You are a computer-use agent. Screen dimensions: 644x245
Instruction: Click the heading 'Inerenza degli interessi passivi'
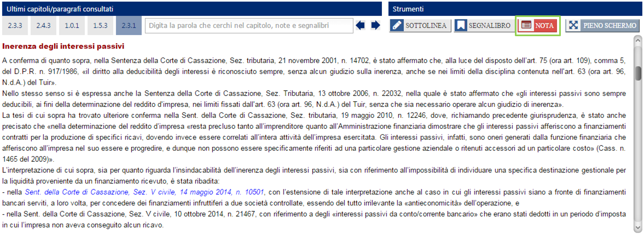pos(63,45)
